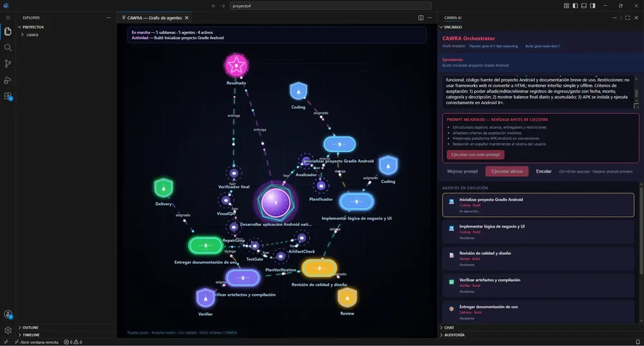Viewport: 644px width, 346px height.
Task: Open Explorer Views and More Actions menu
Action: tap(108, 17)
